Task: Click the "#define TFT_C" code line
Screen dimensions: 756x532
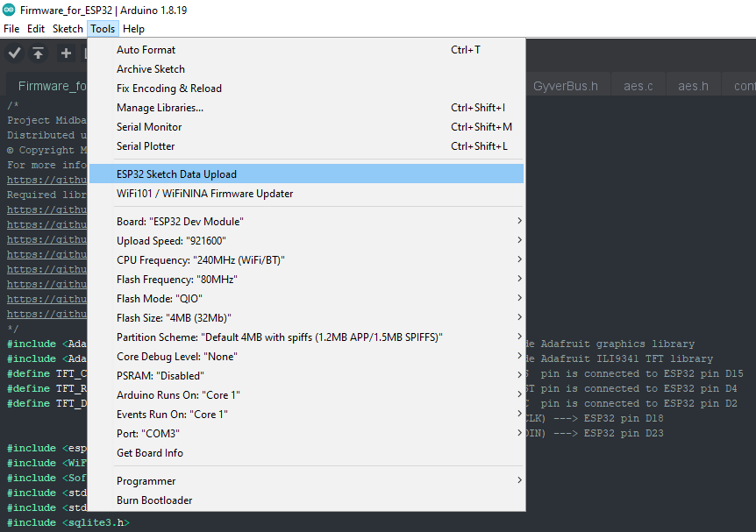Action: 46,373
